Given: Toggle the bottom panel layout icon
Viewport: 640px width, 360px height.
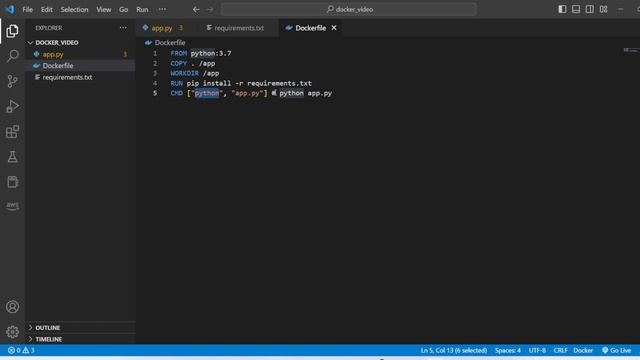Looking at the screenshot, I should [576, 9].
